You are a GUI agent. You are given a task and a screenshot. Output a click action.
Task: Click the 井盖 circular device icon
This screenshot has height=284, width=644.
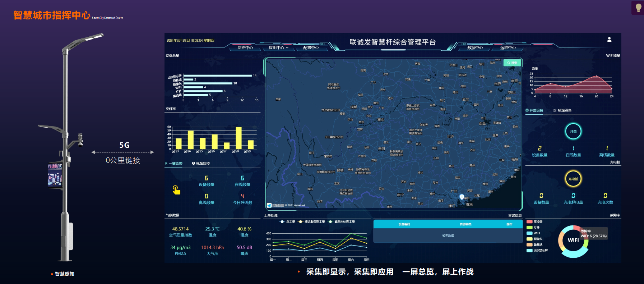[573, 132]
